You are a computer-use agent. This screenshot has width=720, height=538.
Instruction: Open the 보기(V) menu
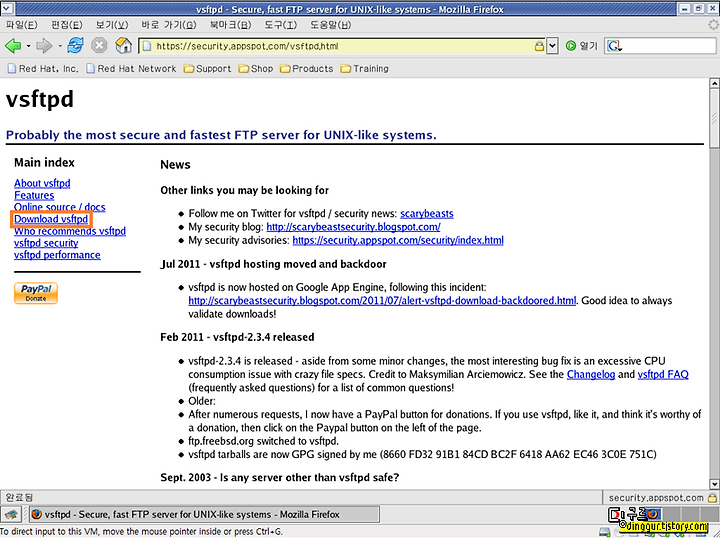(112, 25)
